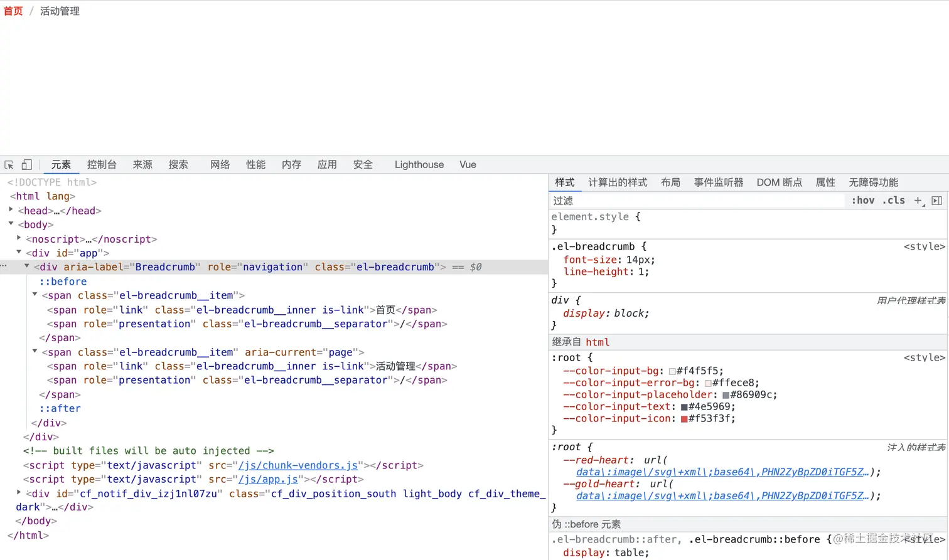Image resolution: width=949 pixels, height=560 pixels.
Task: Open the <style> source of :root color rule
Action: [x=924, y=358]
